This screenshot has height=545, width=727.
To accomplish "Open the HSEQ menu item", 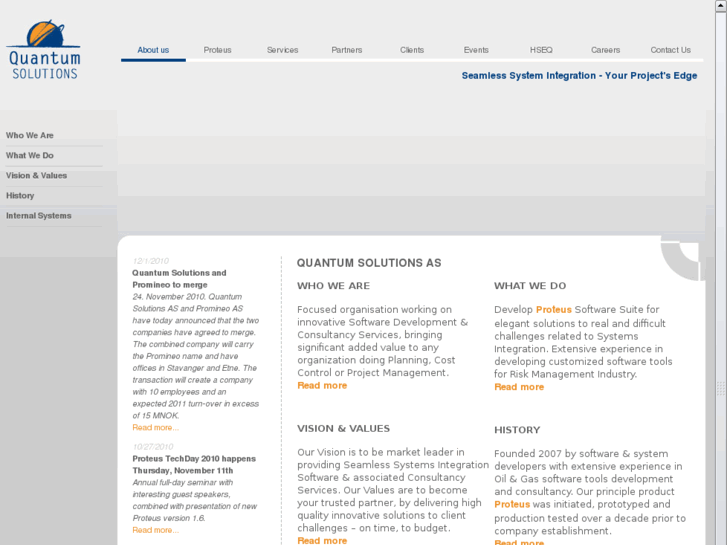I will pyautogui.click(x=541, y=50).
